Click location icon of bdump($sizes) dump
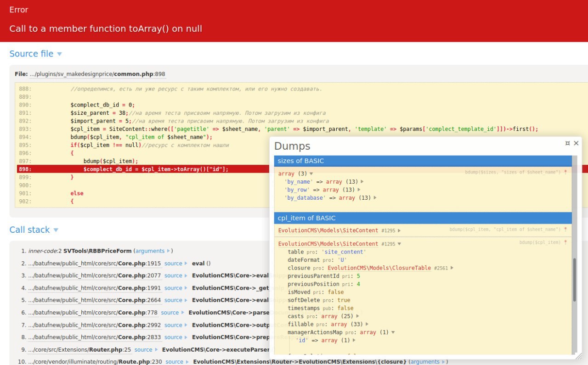588x365 pixels. click(x=565, y=172)
